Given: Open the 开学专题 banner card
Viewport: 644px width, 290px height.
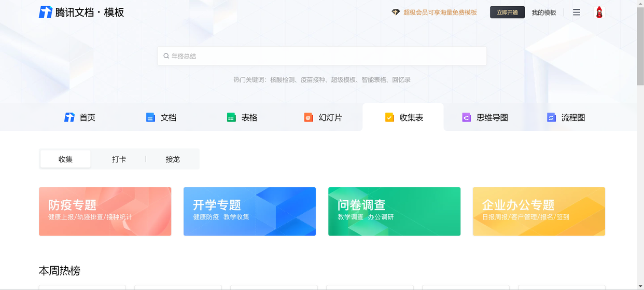Looking at the screenshot, I should (x=249, y=212).
